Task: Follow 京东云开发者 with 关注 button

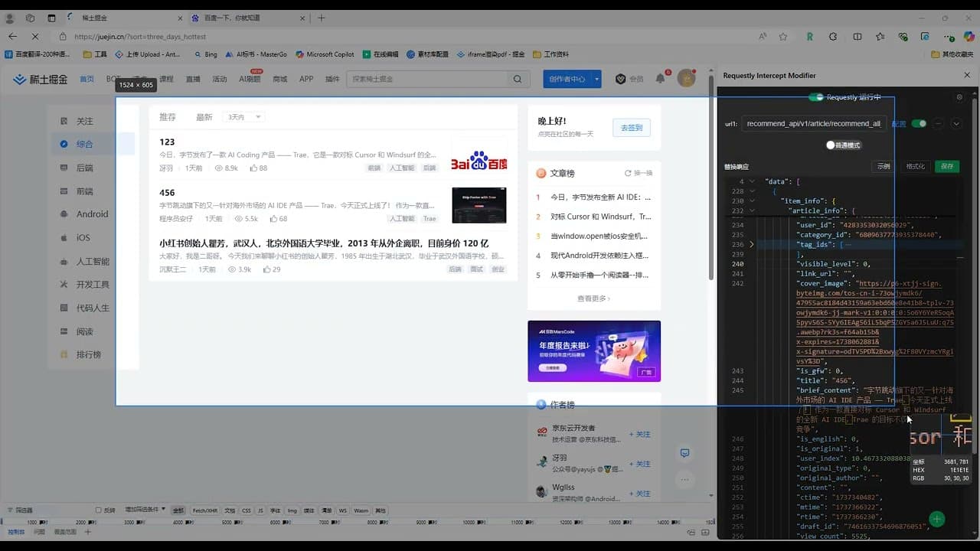Action: 639,434
